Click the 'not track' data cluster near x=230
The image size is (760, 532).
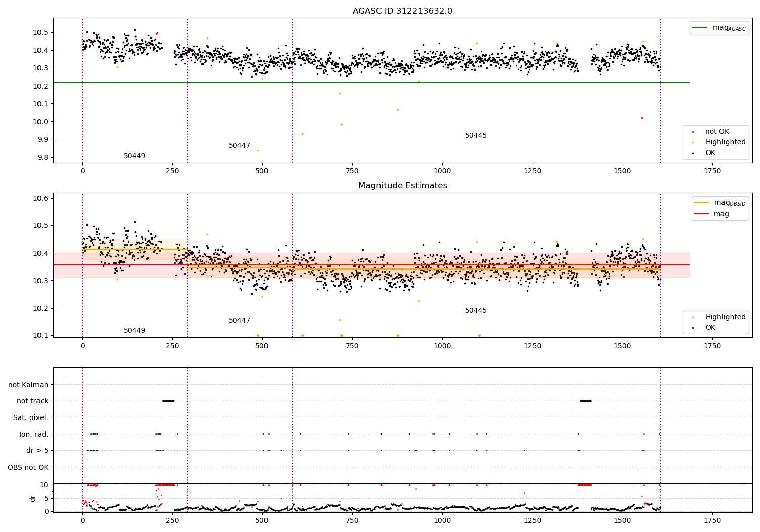pos(168,401)
